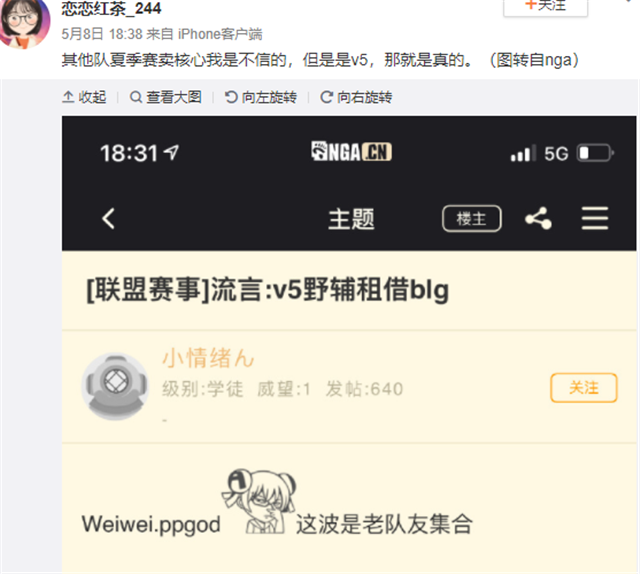
Task: View the large image via 查看大图
Action: (166, 97)
